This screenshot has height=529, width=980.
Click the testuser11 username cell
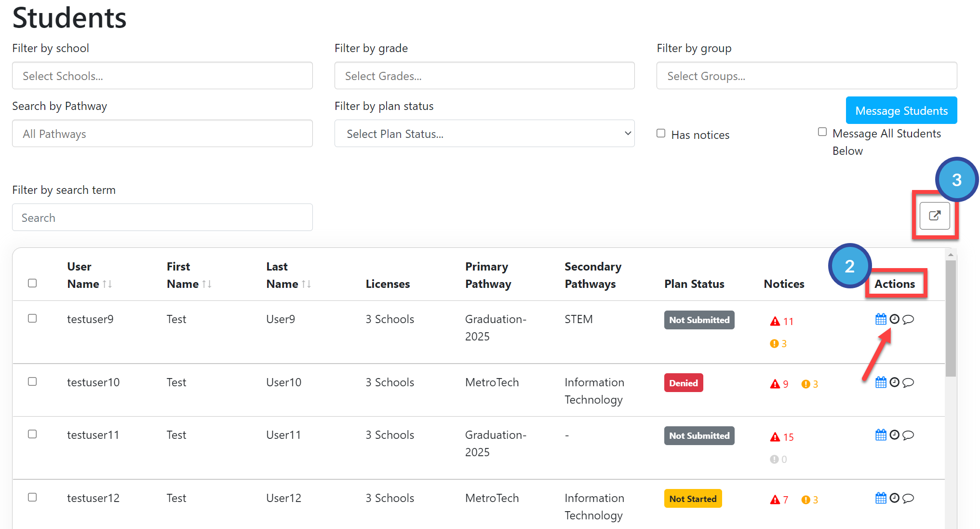pyautogui.click(x=93, y=435)
